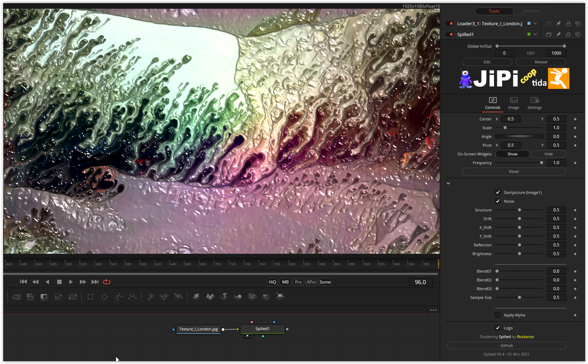588x364 pixels.
Task: Open the Settings tab
Action: click(x=535, y=104)
